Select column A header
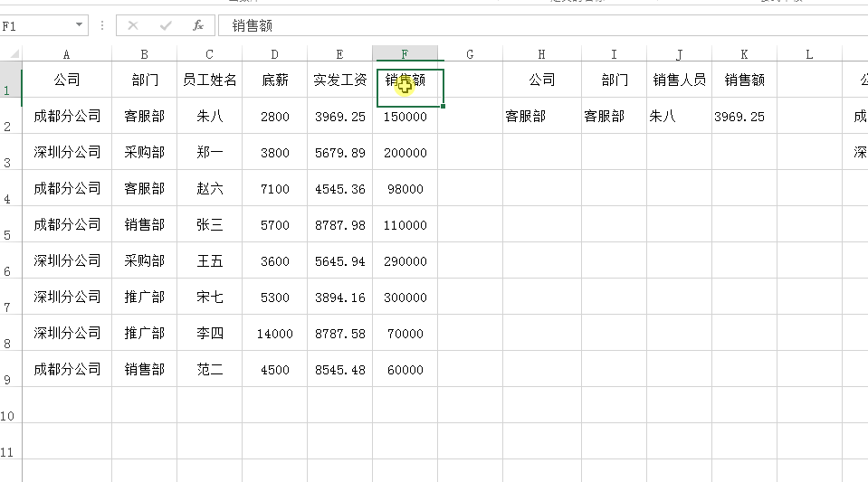The image size is (868, 482). 66,54
